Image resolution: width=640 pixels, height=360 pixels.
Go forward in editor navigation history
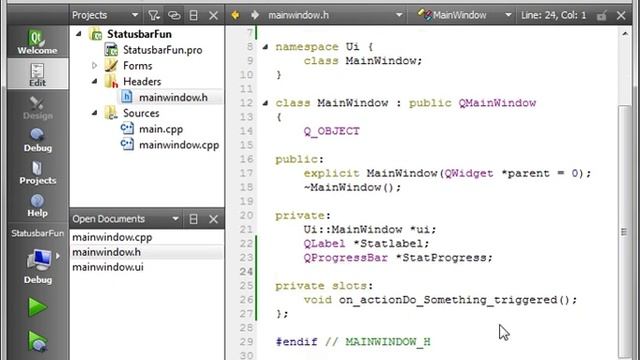point(255,15)
